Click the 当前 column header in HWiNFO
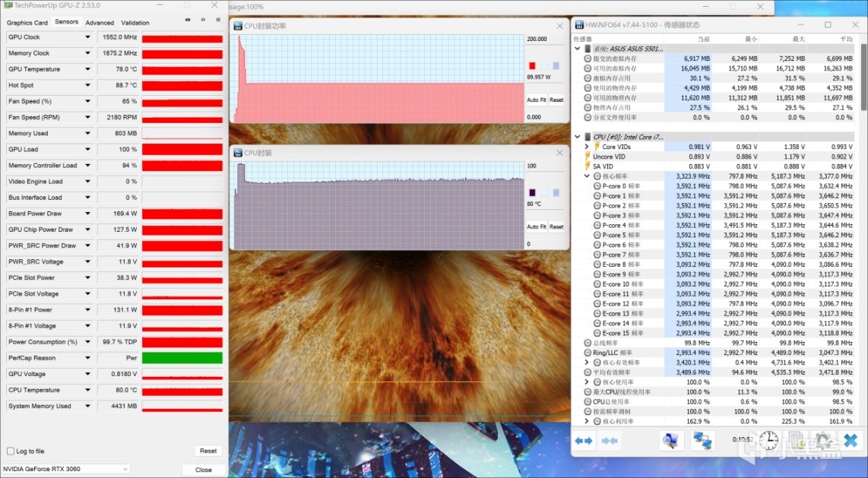 coord(703,40)
